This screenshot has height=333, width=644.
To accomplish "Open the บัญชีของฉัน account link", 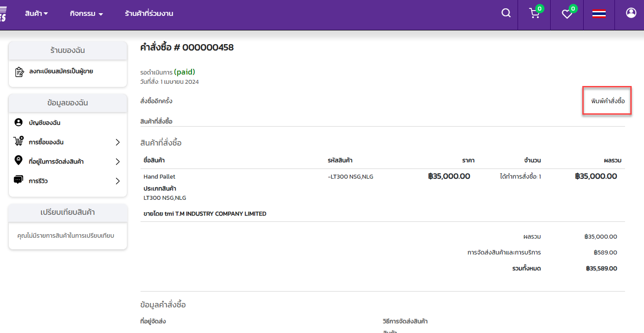I will [x=44, y=123].
